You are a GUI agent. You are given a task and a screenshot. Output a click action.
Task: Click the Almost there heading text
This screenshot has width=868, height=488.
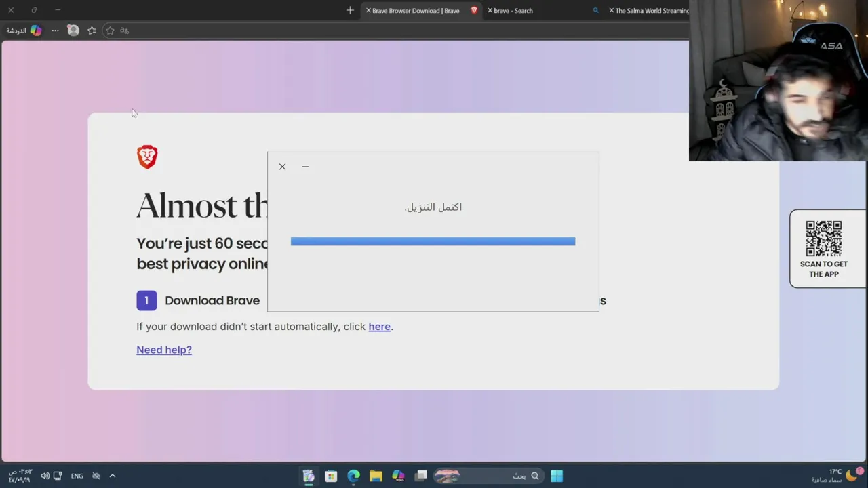[x=202, y=205]
